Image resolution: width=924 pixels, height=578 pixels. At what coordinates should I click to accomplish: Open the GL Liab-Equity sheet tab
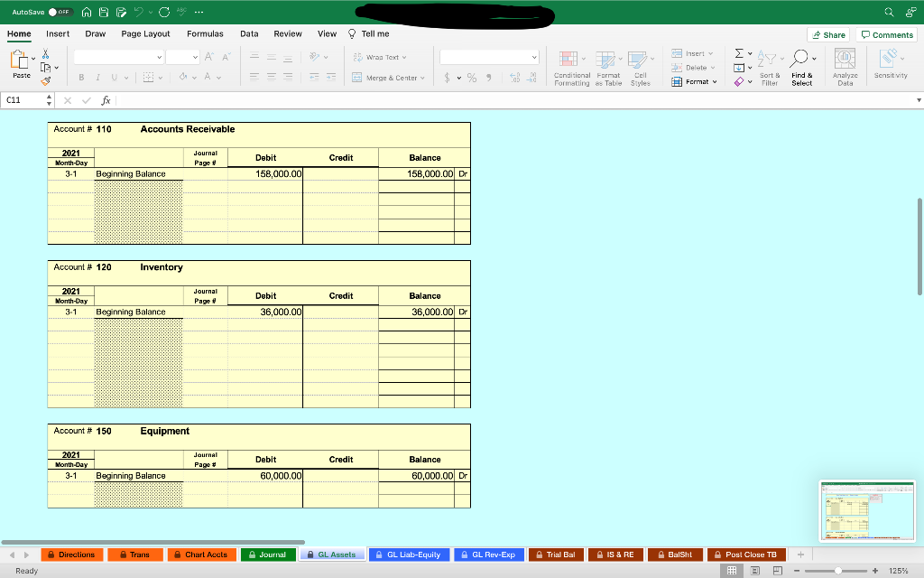409,554
